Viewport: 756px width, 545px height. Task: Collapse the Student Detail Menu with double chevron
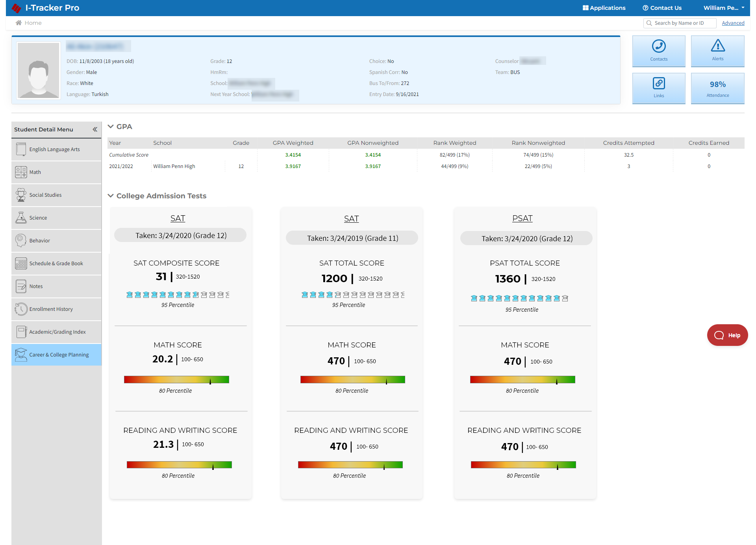click(95, 129)
